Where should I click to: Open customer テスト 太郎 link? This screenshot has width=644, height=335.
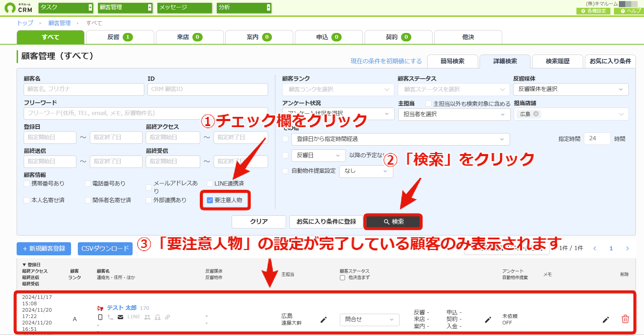point(122,308)
